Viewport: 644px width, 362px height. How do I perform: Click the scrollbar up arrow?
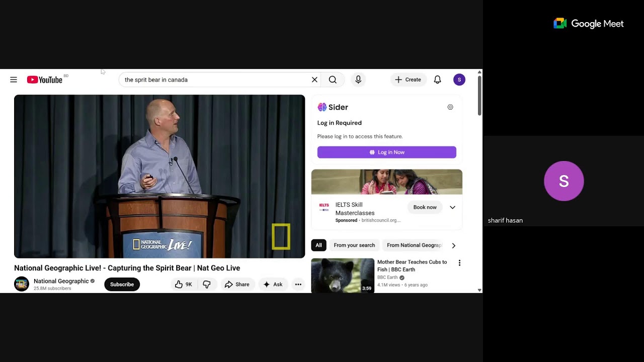[x=479, y=72]
